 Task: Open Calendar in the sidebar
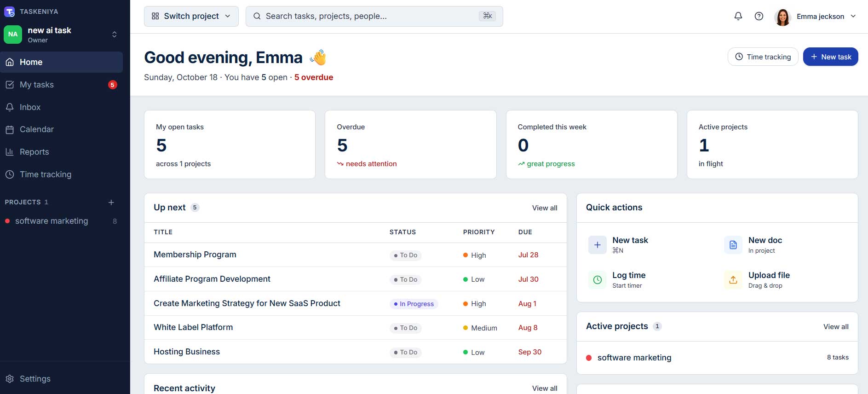tap(62, 129)
